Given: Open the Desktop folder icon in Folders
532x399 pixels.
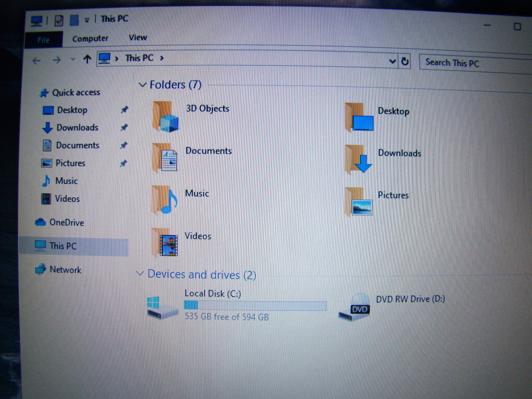Looking at the screenshot, I should (x=359, y=117).
